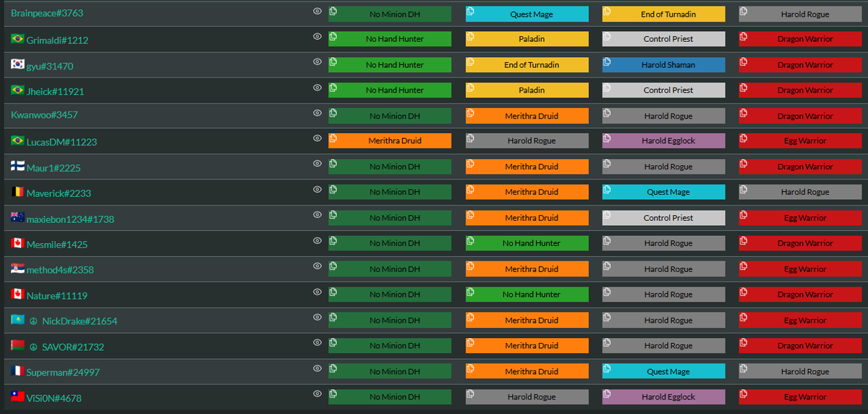Copy Maverick's Quest Mage deck code

pyautogui.click(x=607, y=190)
